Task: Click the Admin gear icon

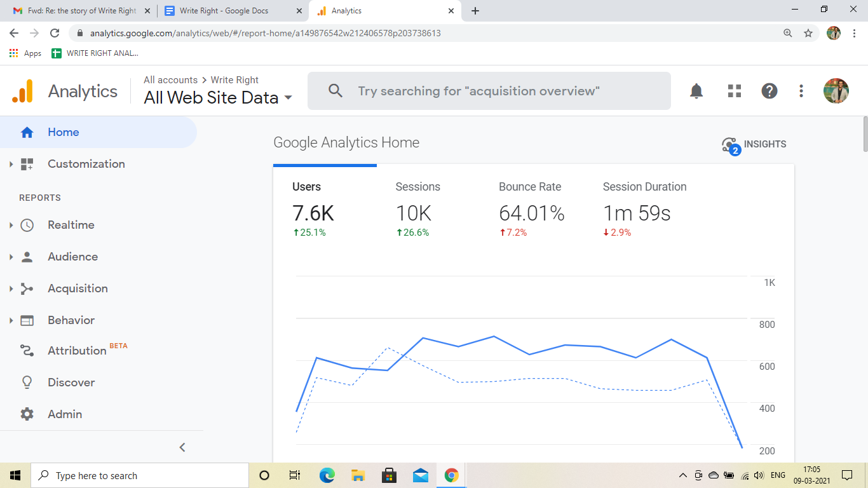Action: point(27,414)
